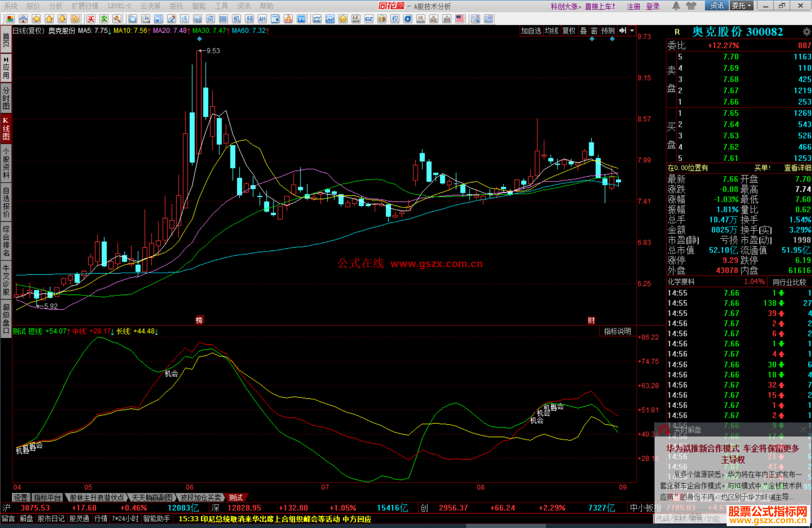This screenshot has width=812, height=528.
Task: Click the red 买 (buy) toolbar icon
Action: [x=91, y=19]
